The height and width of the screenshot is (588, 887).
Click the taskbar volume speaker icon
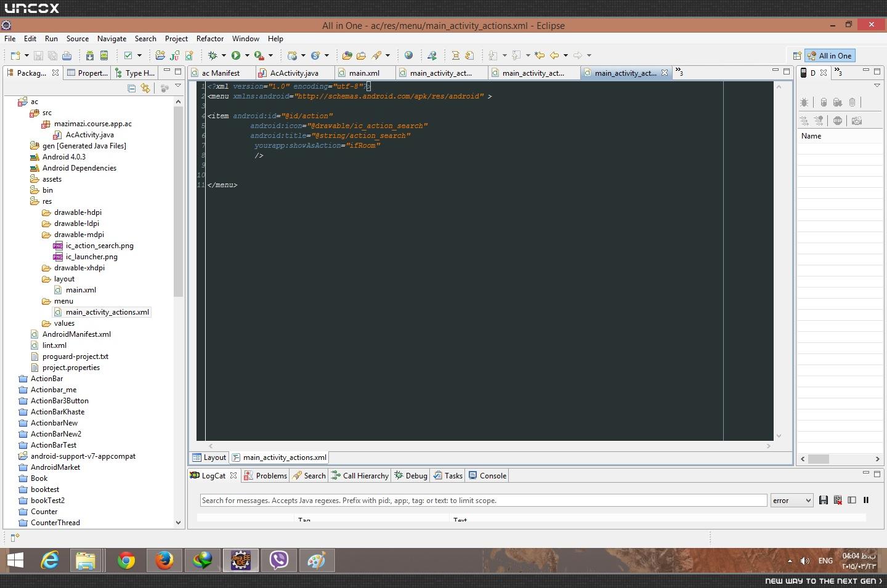pyautogui.click(x=804, y=561)
